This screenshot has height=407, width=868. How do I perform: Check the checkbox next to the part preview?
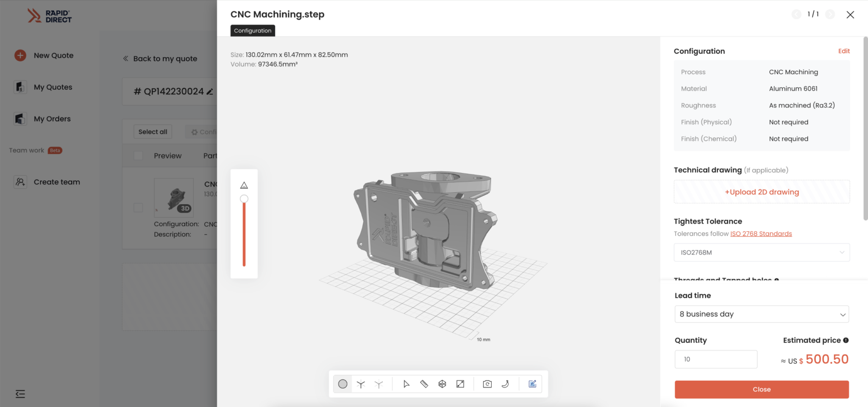point(138,208)
